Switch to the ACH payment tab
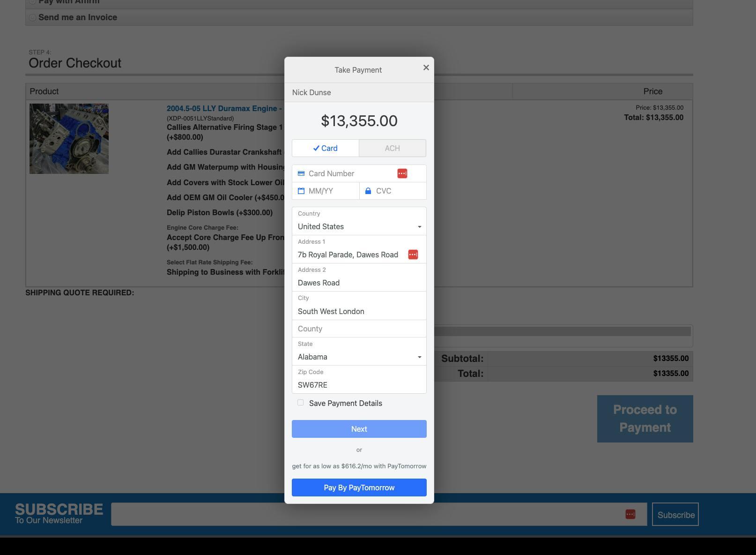This screenshot has height=555, width=756. point(393,148)
